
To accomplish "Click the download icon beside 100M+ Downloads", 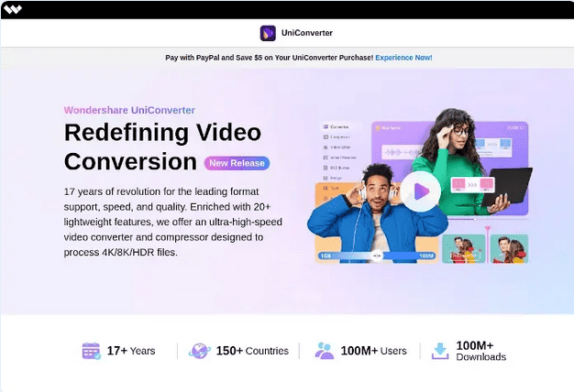I will pyautogui.click(x=439, y=351).
